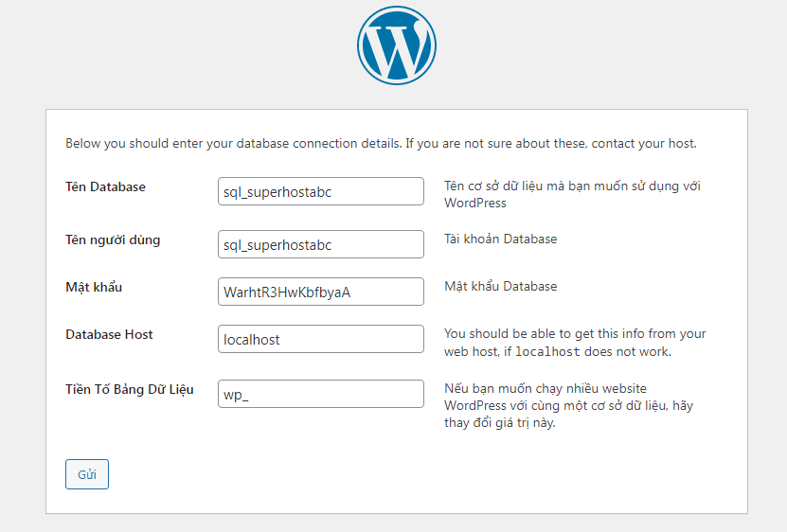The height and width of the screenshot is (532, 787).
Task: Click the WordPress logo
Action: pyautogui.click(x=397, y=45)
